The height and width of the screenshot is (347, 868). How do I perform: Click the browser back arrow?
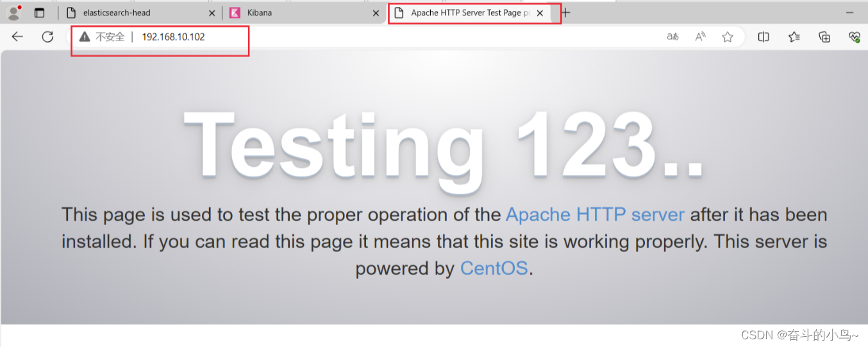[17, 37]
